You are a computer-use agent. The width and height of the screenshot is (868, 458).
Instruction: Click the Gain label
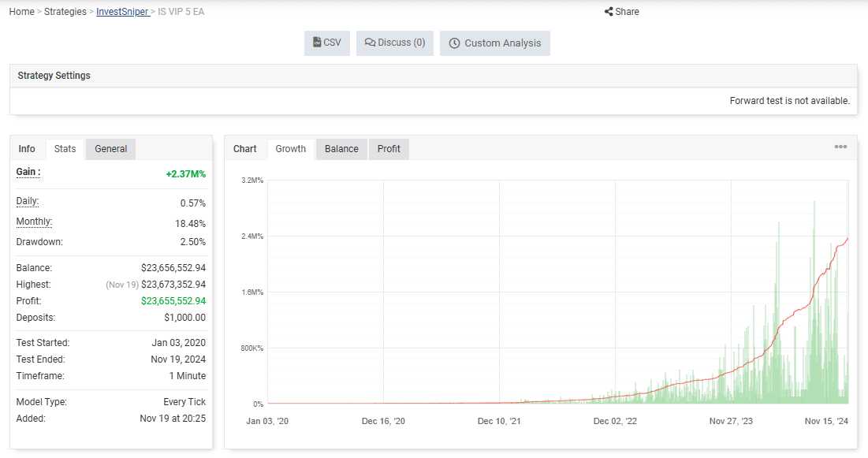coord(28,172)
